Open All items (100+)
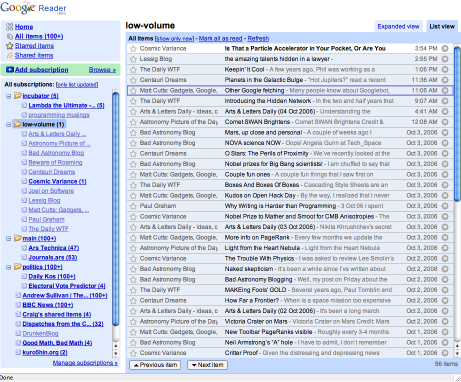The height and width of the screenshot is (382, 461). pos(39,36)
